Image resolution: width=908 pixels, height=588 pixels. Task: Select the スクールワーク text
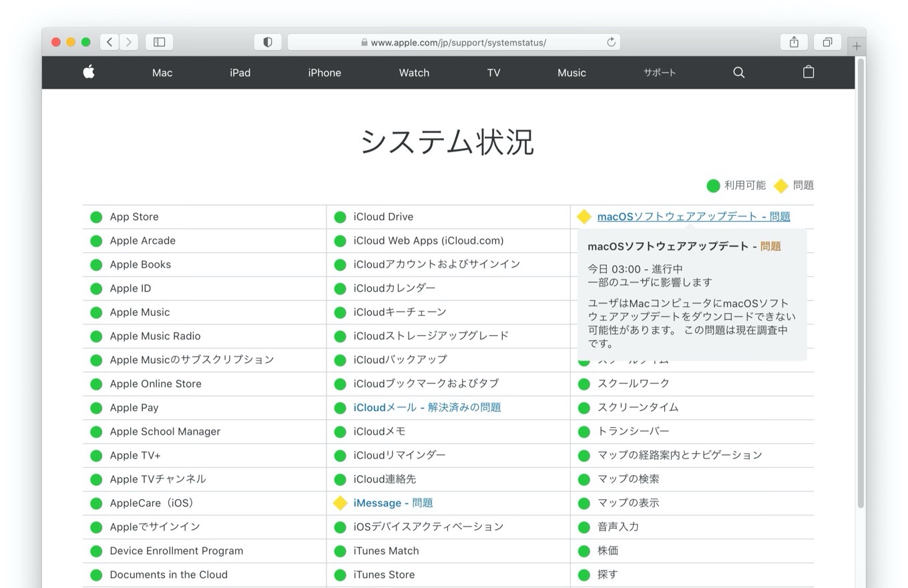(x=634, y=384)
